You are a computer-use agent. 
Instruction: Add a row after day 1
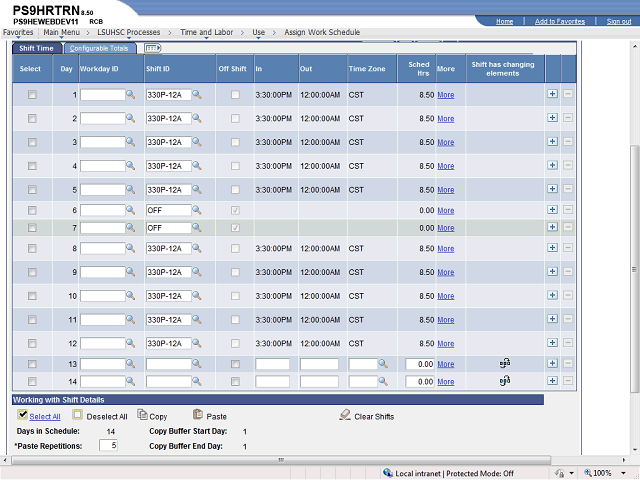click(x=552, y=94)
